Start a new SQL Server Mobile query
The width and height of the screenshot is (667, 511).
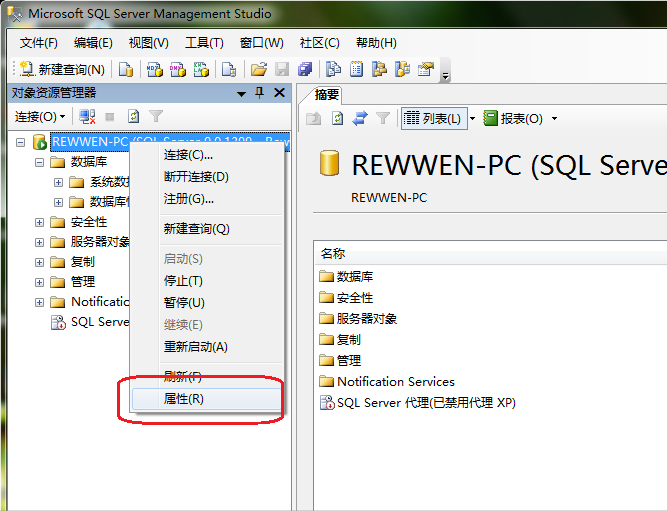click(x=229, y=69)
